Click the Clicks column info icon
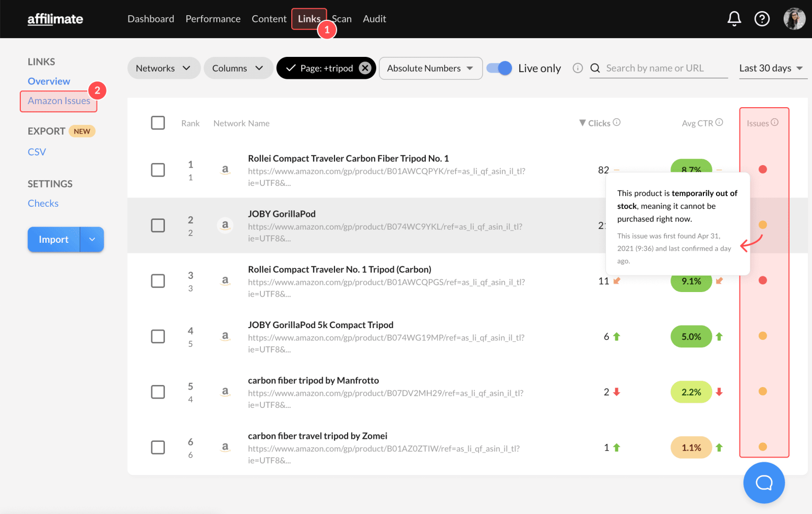This screenshot has width=812, height=514. (x=617, y=122)
